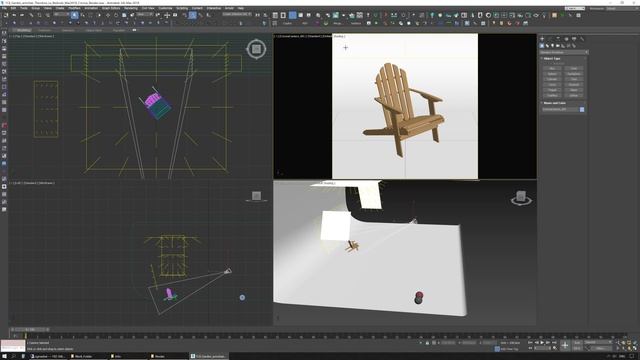Open the Standard Primitives dropdown
The width and height of the screenshot is (640, 360).
pyautogui.click(x=564, y=52)
